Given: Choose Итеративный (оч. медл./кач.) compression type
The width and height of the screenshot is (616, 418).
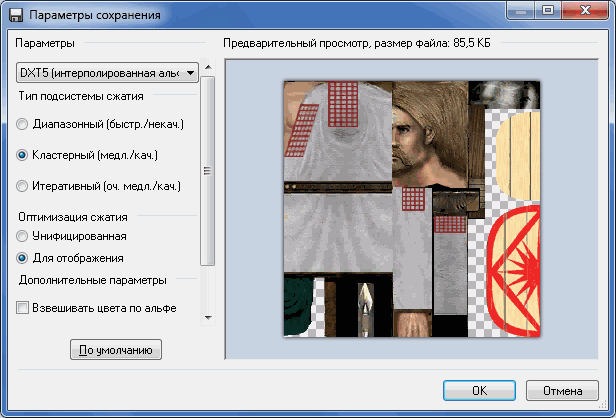Looking at the screenshot, I should [98, 186].
